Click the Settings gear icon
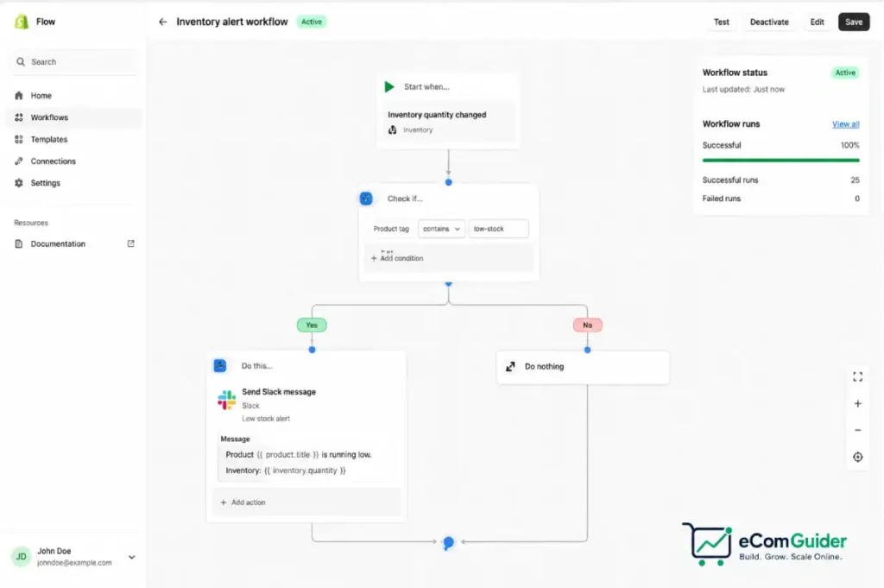This screenshot has height=588, width=884. click(19, 183)
